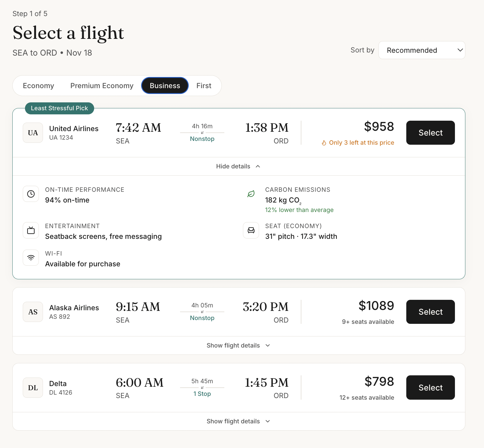Screen dimensions: 484x448
Task: Click the Alaska 'Nonstop' label
Action: point(202,318)
